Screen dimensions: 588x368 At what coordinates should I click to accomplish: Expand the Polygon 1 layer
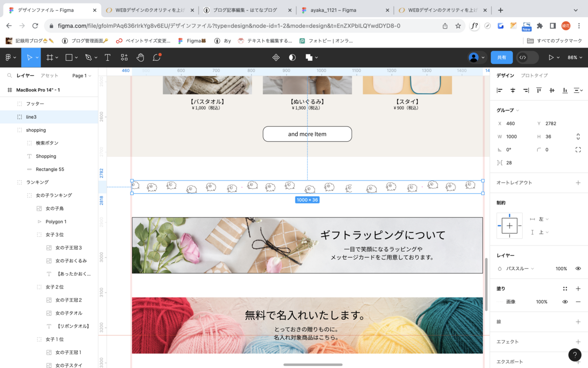pyautogui.click(x=40, y=222)
